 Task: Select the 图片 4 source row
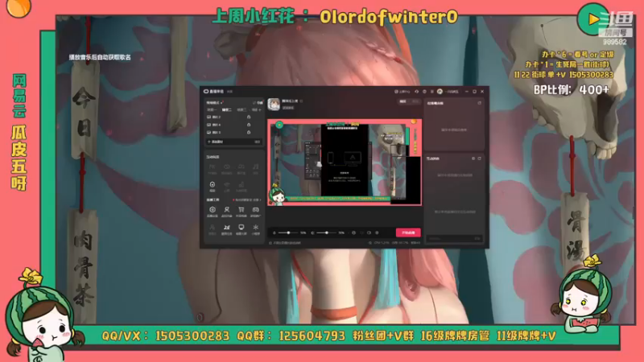pos(233,125)
